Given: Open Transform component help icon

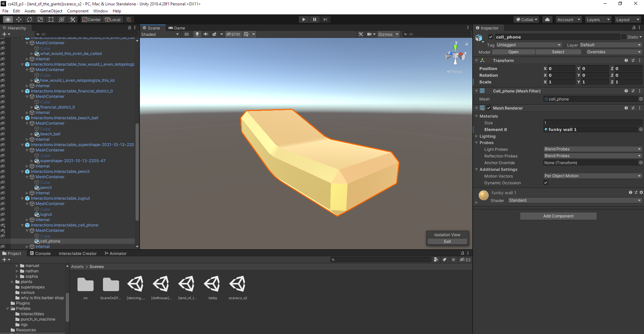Looking at the screenshot, I should click(x=626, y=61).
